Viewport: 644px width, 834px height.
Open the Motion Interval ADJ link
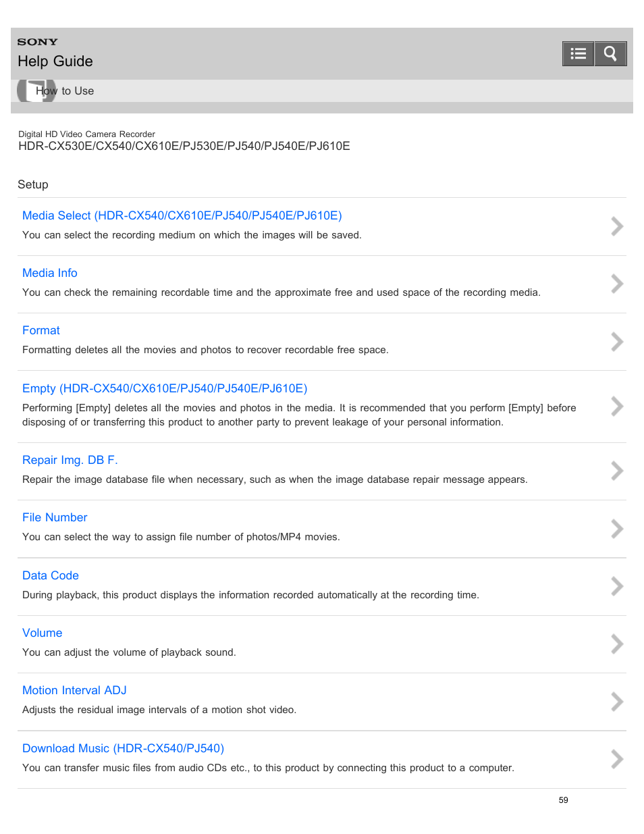74,690
